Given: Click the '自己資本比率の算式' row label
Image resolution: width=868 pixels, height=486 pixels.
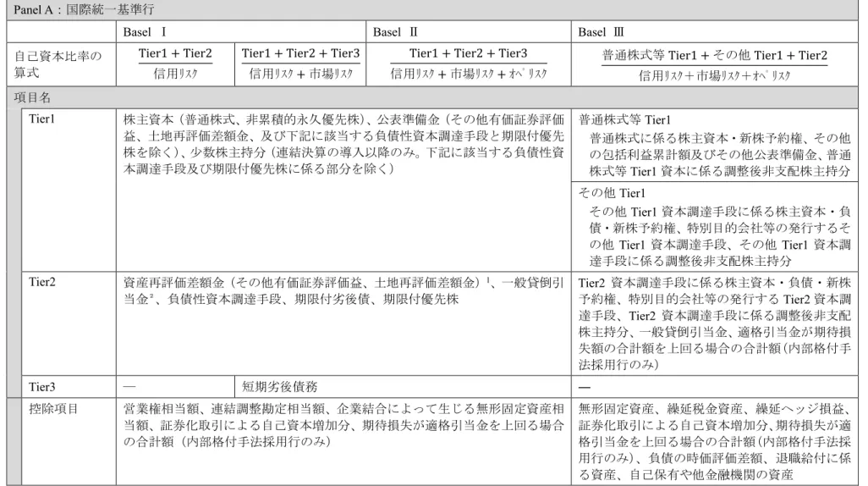Looking at the screenshot, I should (x=58, y=64).
